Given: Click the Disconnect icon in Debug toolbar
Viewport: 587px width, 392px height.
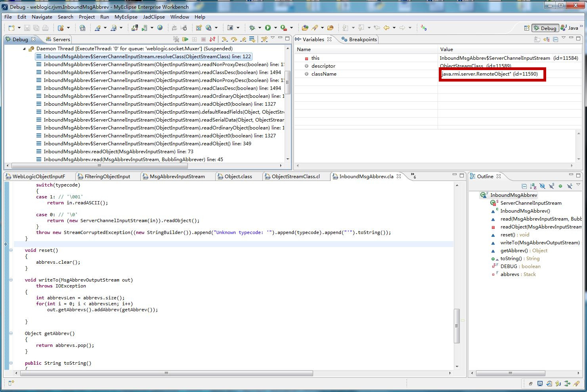Looking at the screenshot, I should 212,39.
